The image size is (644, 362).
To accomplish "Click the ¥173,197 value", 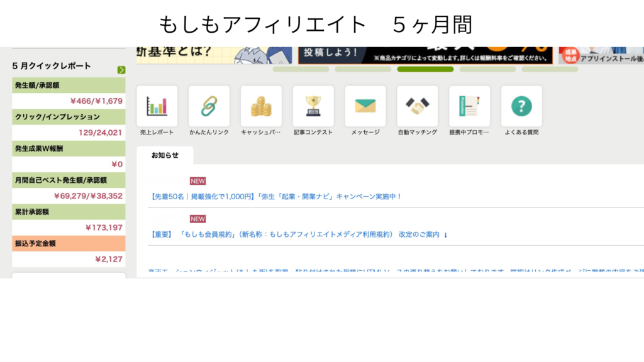I will pyautogui.click(x=104, y=228).
